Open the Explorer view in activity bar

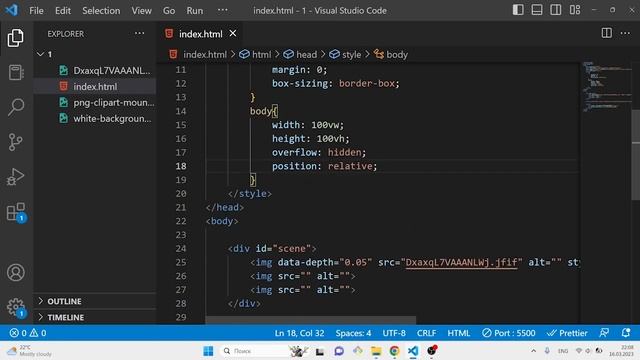coord(16,38)
